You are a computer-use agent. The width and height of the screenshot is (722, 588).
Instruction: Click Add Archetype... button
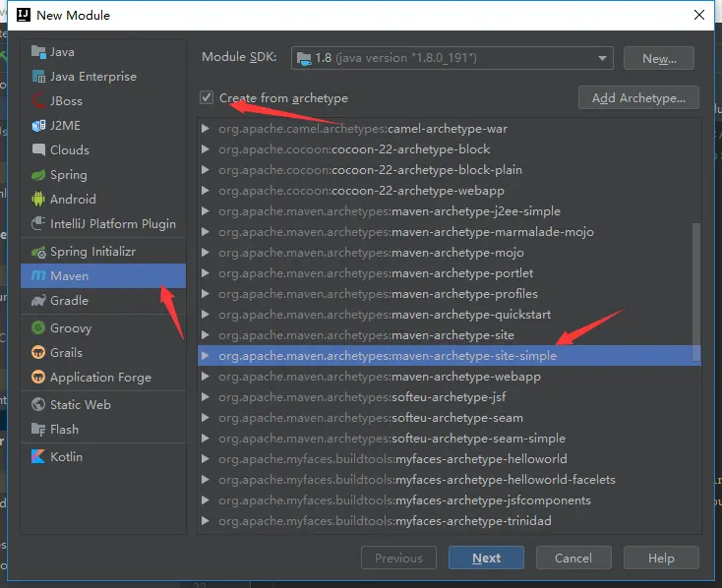638,97
